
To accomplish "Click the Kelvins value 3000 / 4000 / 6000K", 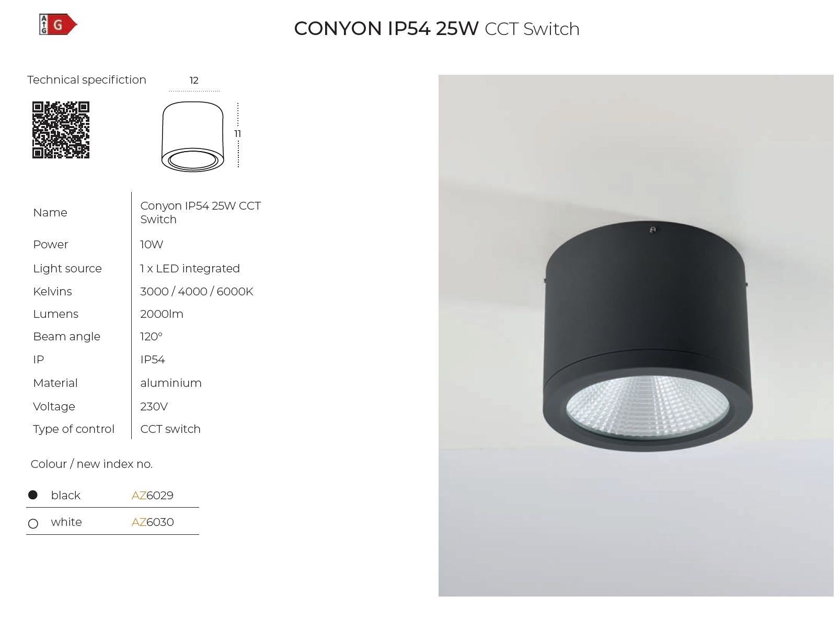I will (x=197, y=291).
